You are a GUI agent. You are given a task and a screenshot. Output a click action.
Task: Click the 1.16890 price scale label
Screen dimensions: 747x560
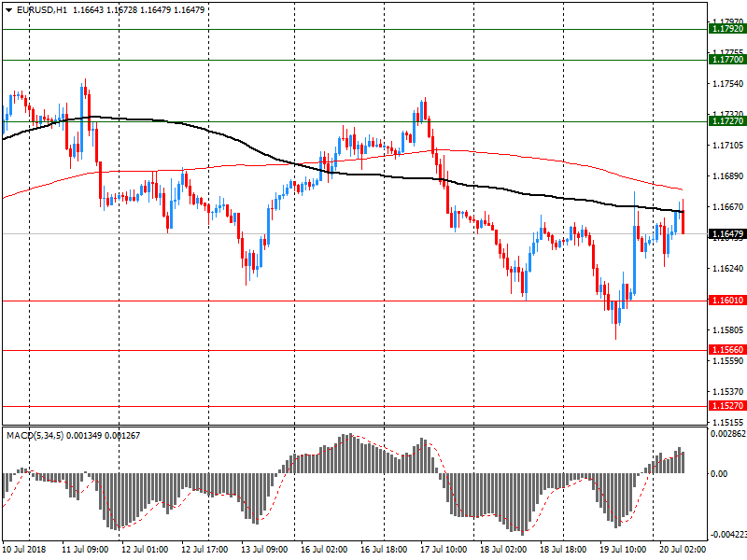(727, 176)
